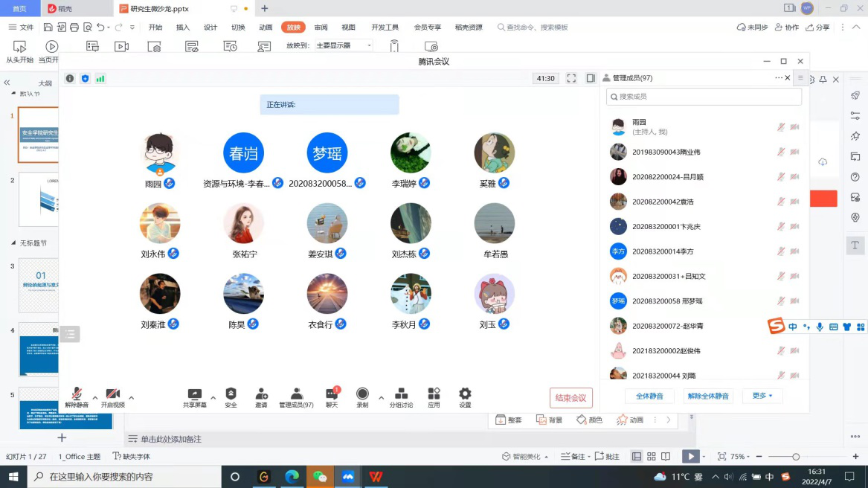Image resolution: width=868 pixels, height=488 pixels.
Task: Click the 搜索成员 member search field
Action: (704, 97)
